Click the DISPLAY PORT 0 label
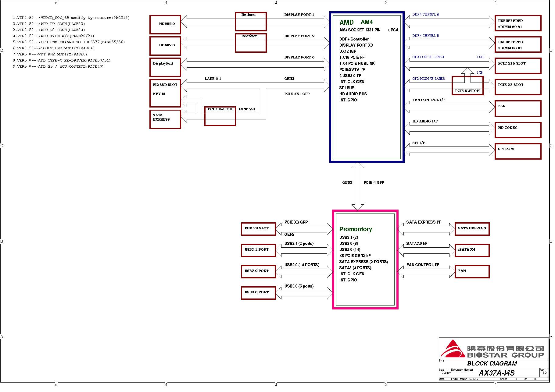Screen dimensions: 555x392 click(299, 57)
